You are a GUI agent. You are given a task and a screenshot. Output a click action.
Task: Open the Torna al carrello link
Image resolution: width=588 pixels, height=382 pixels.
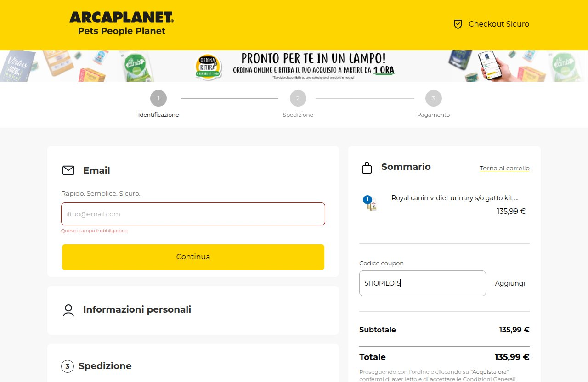pyautogui.click(x=504, y=169)
